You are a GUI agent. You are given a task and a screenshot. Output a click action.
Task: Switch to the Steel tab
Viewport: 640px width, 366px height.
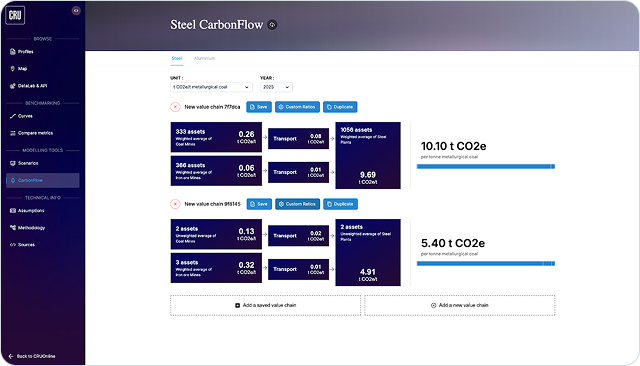(x=177, y=58)
